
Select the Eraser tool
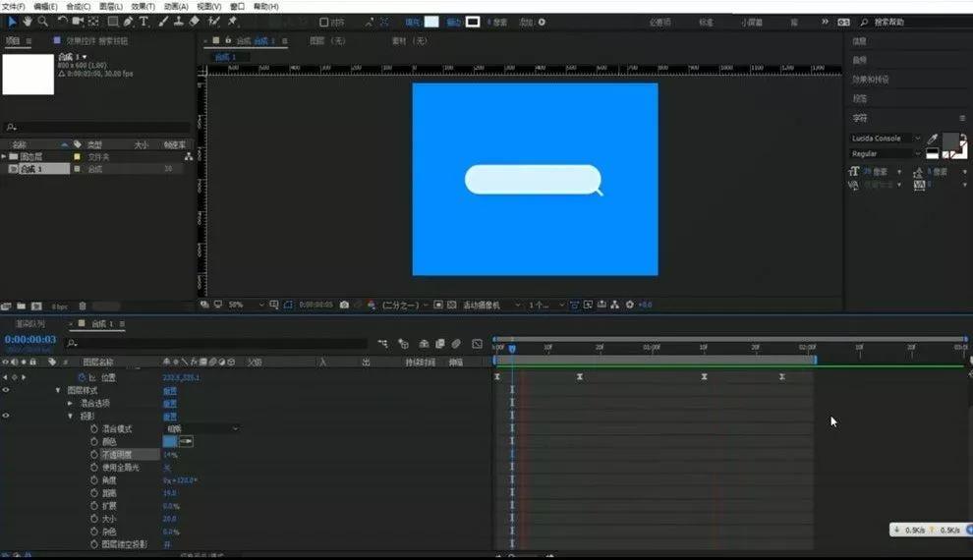(195, 22)
